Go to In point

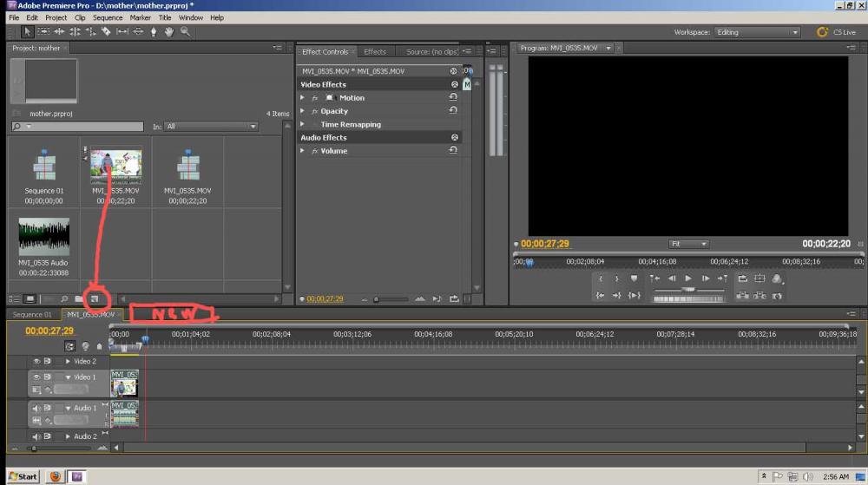pos(600,296)
